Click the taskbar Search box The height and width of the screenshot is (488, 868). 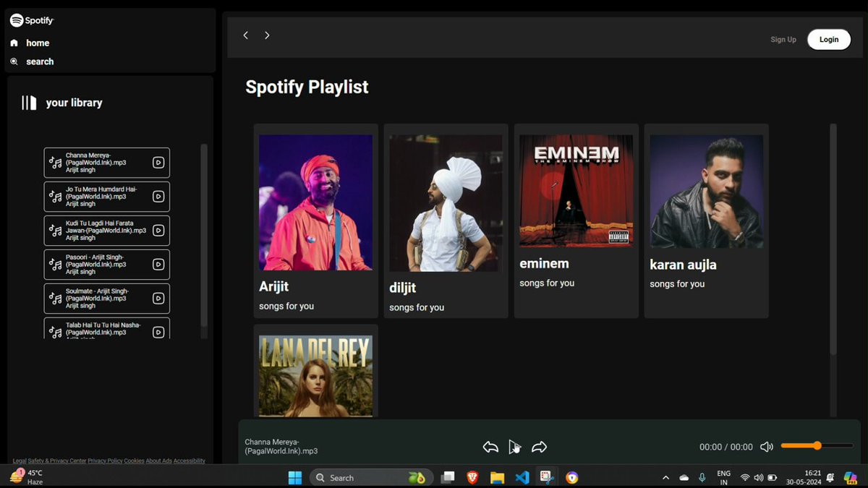coord(372,477)
